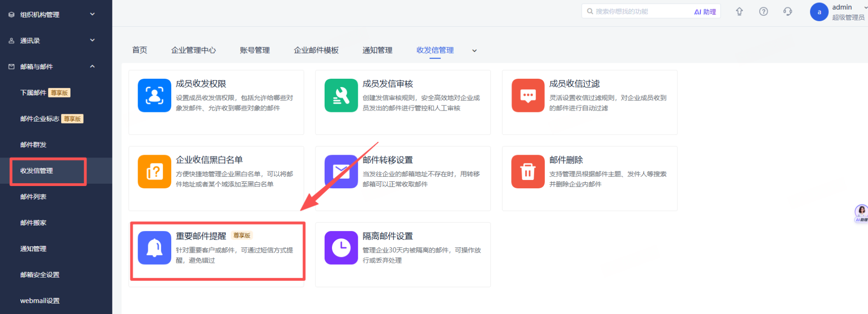This screenshot has width=868, height=314.
Task: Open 下属邮件 in the sidebar
Action: click(33, 93)
